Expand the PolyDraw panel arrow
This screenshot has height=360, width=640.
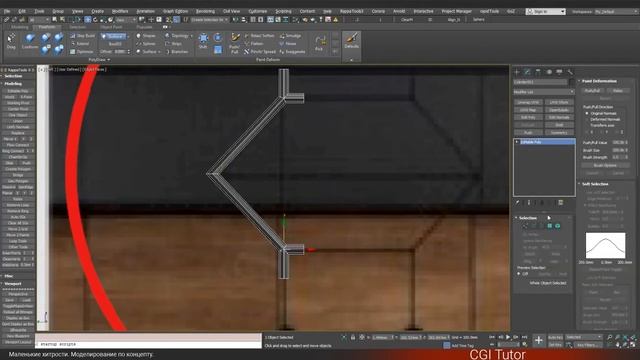pos(109,60)
